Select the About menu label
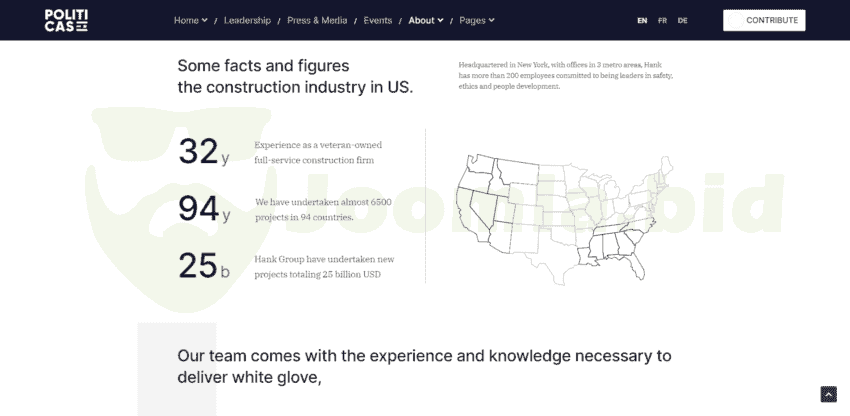The image size is (850, 416). point(422,20)
